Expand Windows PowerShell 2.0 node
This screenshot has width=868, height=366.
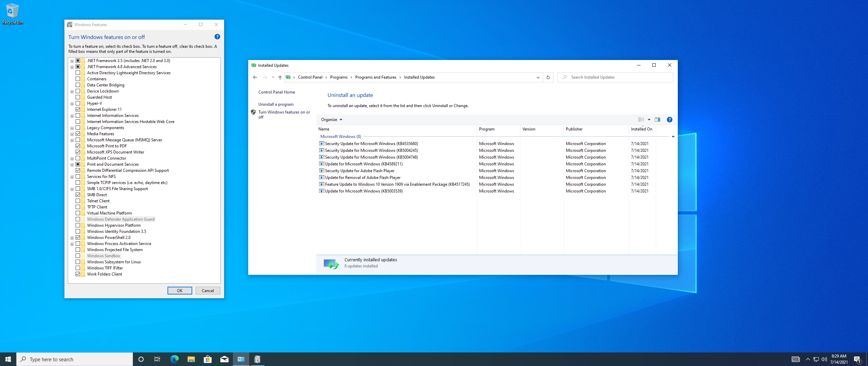coord(72,238)
